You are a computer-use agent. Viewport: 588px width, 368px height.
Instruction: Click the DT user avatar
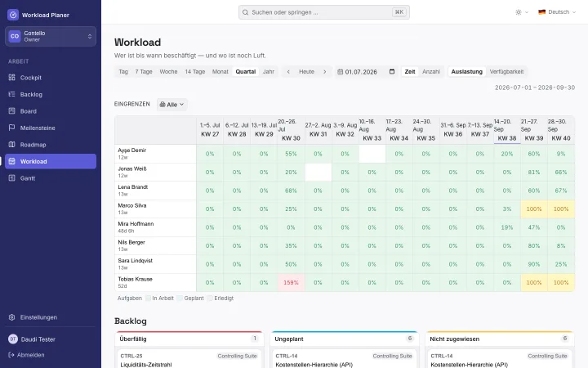click(x=13, y=339)
